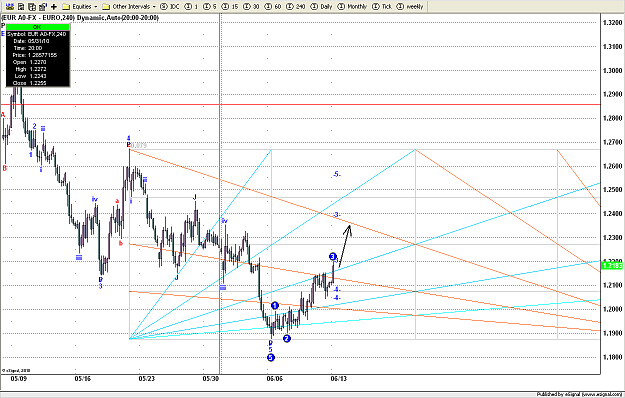Click the multi-window layout icon in the toolbar
625x398 pixels.
pyautogui.click(x=32, y=6)
